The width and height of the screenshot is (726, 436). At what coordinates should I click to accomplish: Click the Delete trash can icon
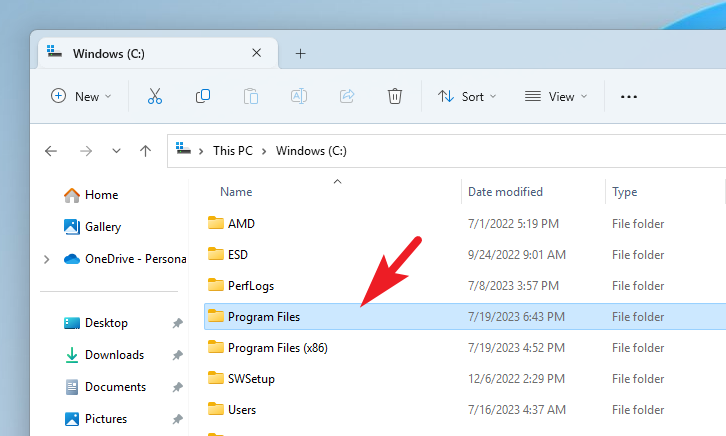point(394,96)
